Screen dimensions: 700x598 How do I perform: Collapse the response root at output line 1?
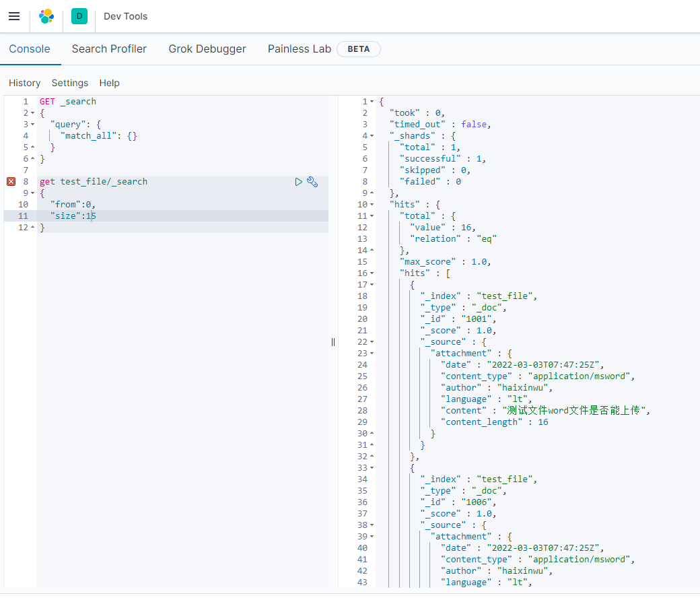[372, 102]
